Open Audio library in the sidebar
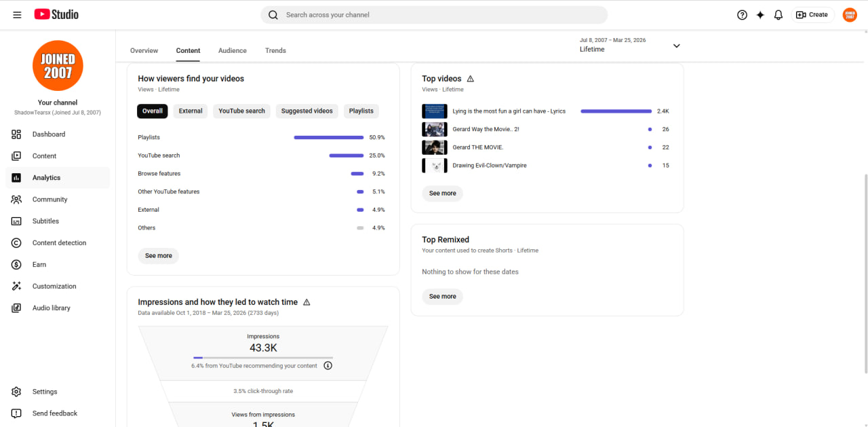This screenshot has width=868, height=427. click(x=58, y=308)
